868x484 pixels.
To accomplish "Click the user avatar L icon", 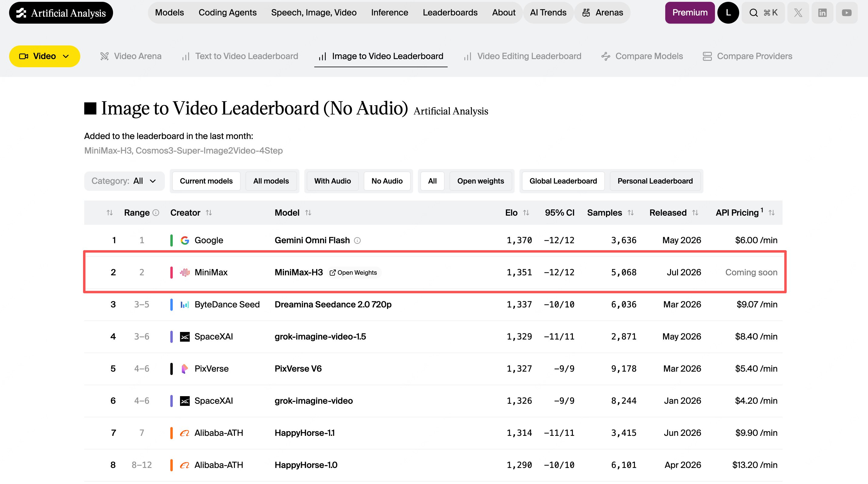I will coord(728,13).
